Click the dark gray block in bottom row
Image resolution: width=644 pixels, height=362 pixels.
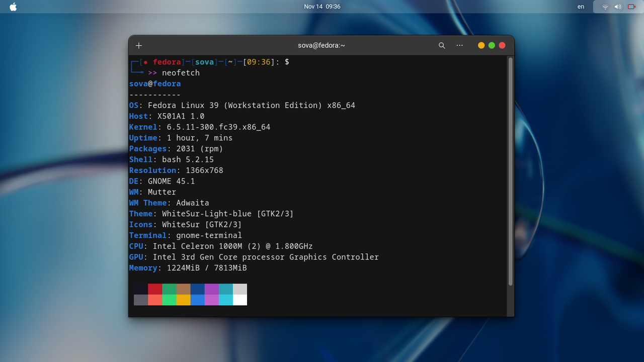coord(141,300)
